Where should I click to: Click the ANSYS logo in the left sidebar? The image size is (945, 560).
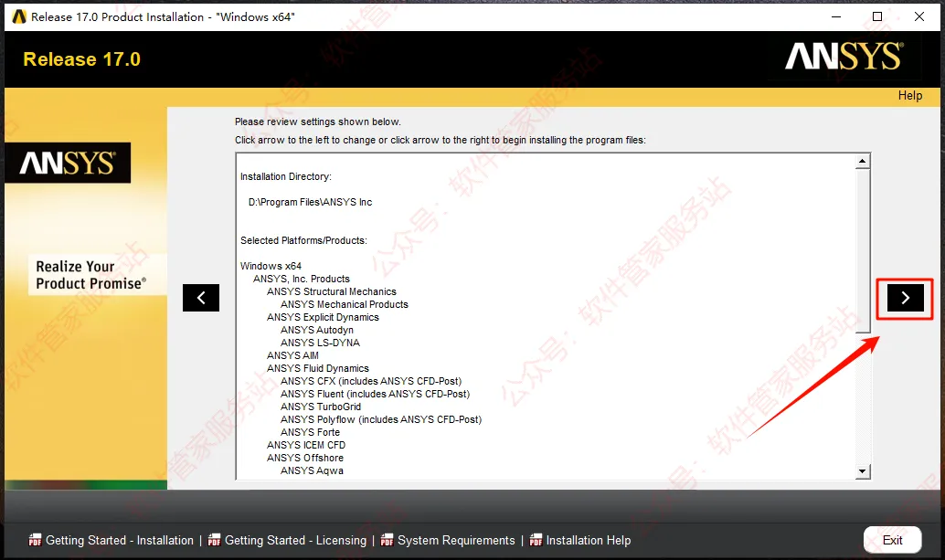click(68, 163)
